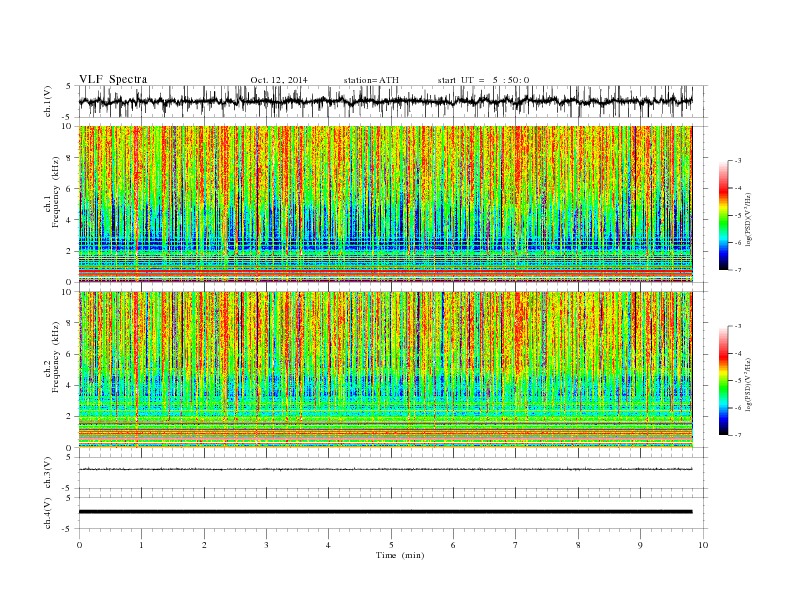Click the ch.4 thick black trace
This screenshot has width=792, height=612.
point(386,512)
